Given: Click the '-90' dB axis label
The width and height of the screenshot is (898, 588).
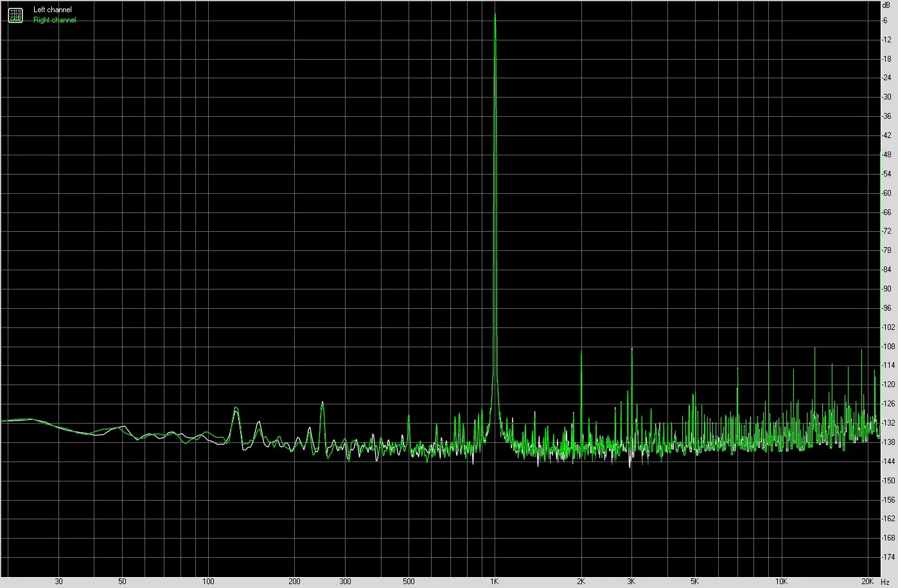Looking at the screenshot, I should click(887, 289).
